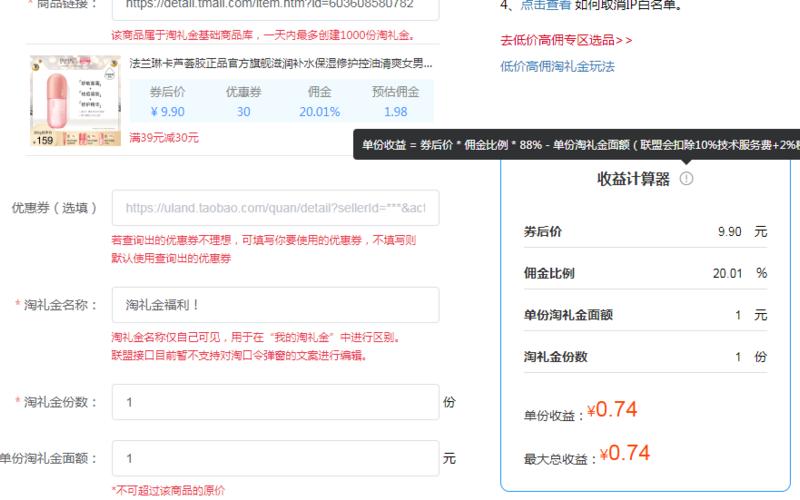Click the 单份淘礼金面额 input field
This screenshot has width=800, height=500.
point(276,458)
